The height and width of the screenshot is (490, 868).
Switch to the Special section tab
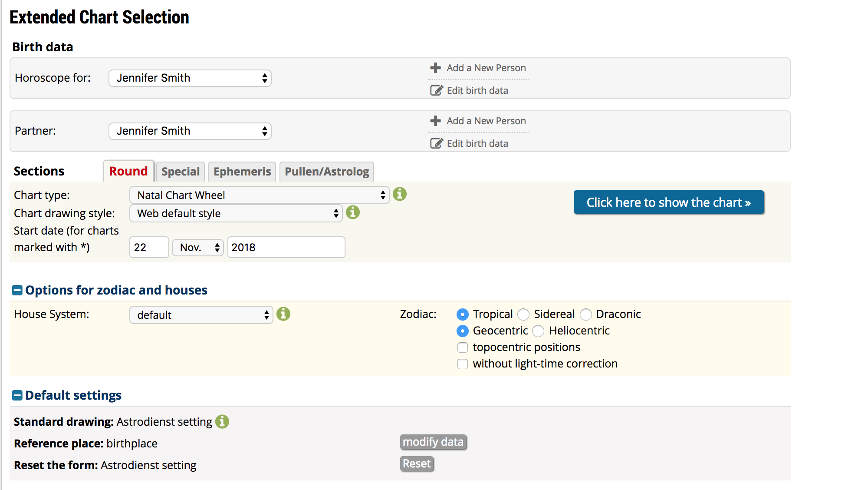[181, 171]
